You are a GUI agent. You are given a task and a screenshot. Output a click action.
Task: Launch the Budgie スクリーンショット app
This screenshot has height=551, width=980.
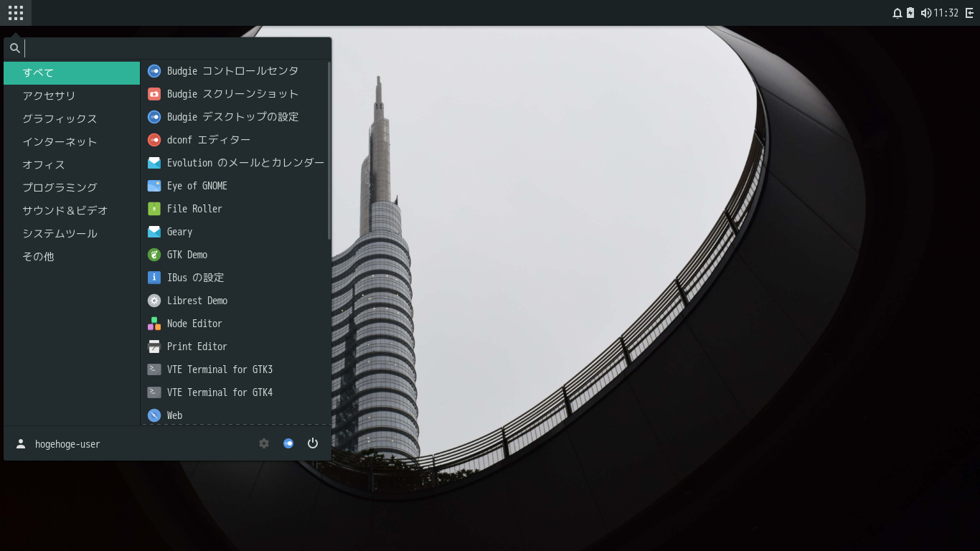click(x=235, y=94)
